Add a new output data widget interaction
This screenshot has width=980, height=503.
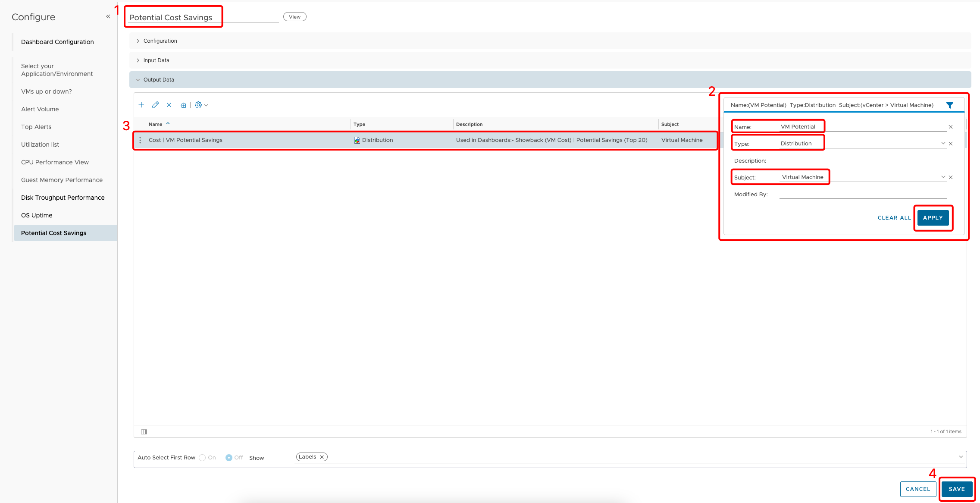pyautogui.click(x=141, y=105)
